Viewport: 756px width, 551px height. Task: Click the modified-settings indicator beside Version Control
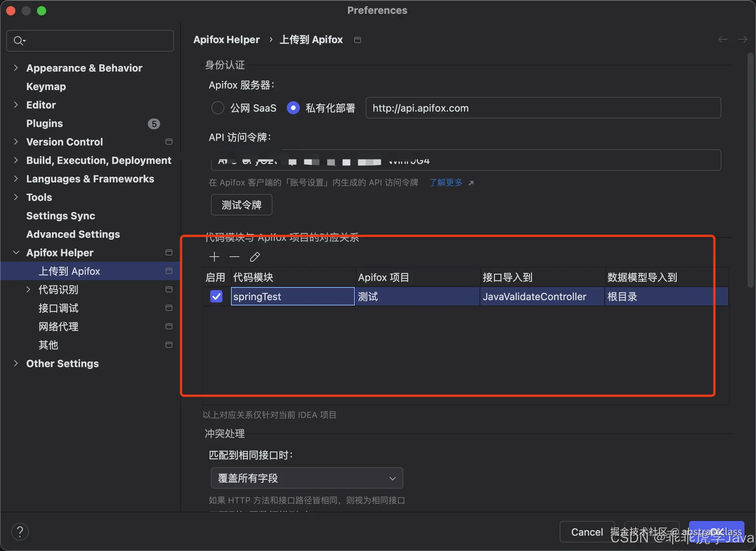pos(168,142)
